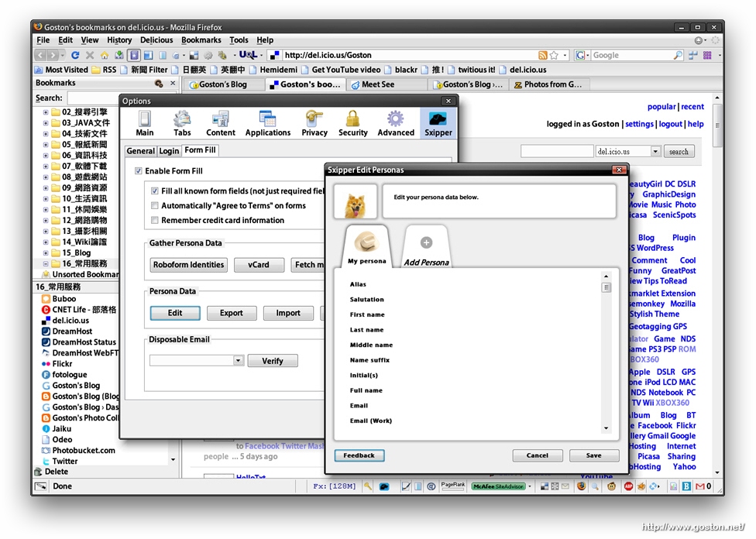Open the Main options pane

point(144,123)
